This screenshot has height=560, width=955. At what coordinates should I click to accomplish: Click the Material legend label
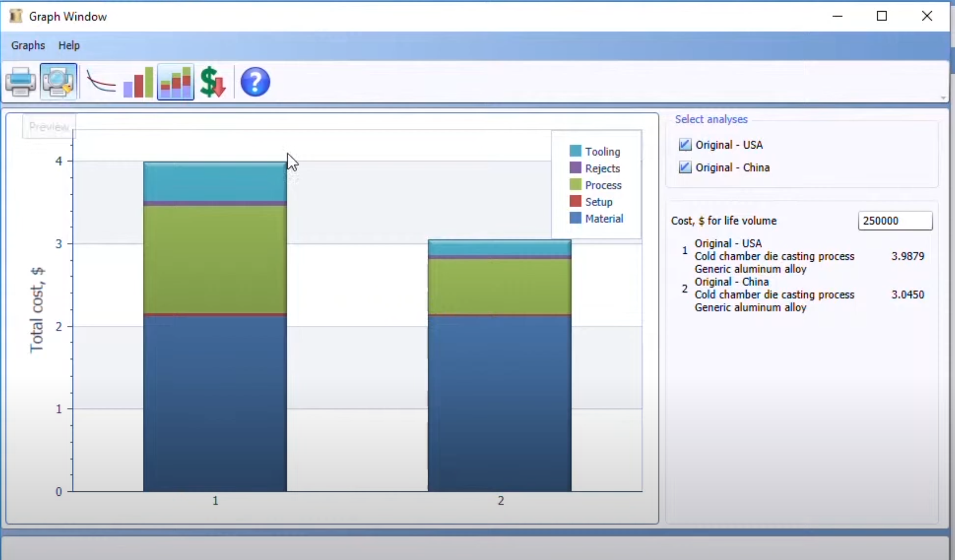click(604, 218)
